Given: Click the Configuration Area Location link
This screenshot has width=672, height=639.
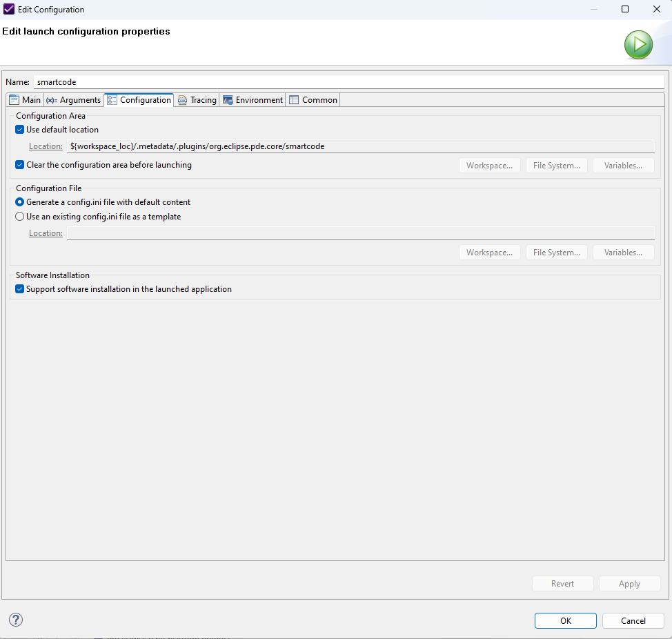Looking at the screenshot, I should (x=46, y=146).
